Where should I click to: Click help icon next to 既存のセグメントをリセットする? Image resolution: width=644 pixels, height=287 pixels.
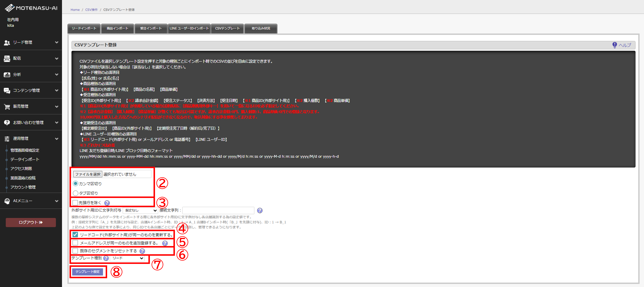(x=142, y=251)
